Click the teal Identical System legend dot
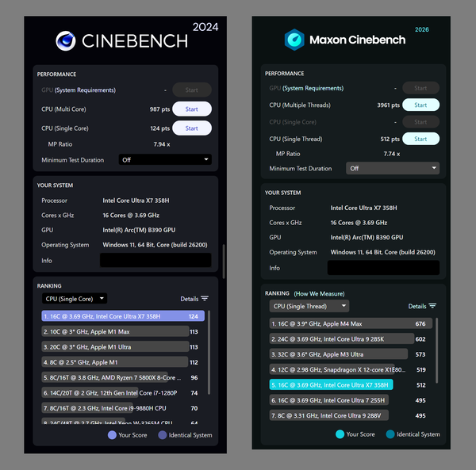This screenshot has height=470, width=476. click(x=390, y=434)
